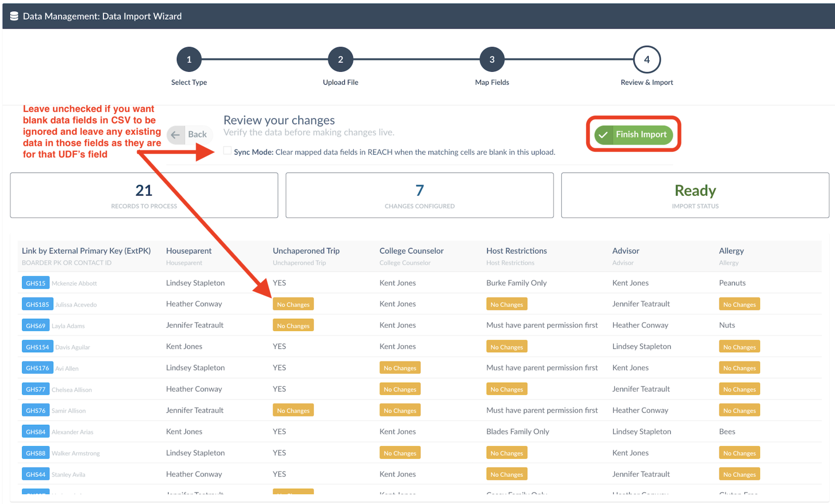Screen dimensions: 835x504
Task: Enable the Sync Mode checkbox
Action: 227,151
